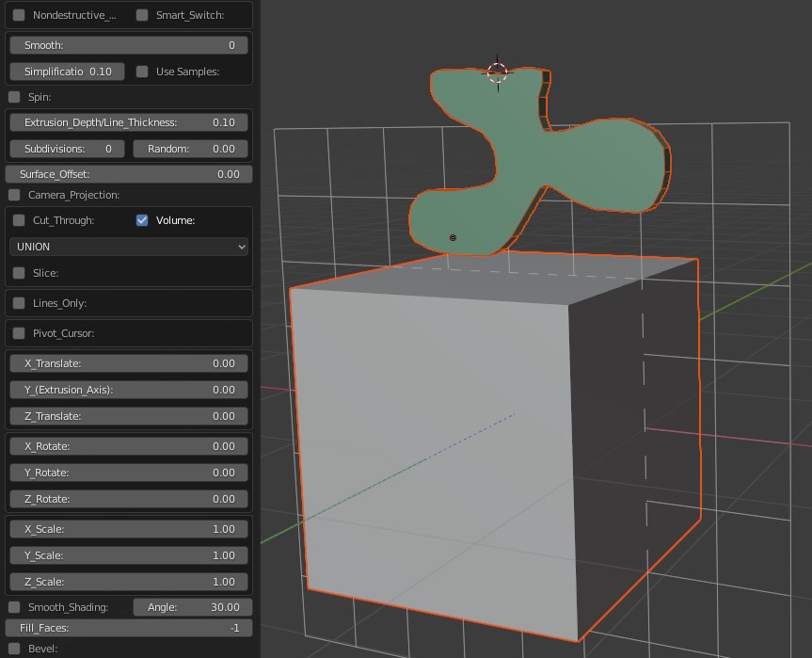The height and width of the screenshot is (658, 812).
Task: Check the Lines_Only option
Action: [19, 303]
